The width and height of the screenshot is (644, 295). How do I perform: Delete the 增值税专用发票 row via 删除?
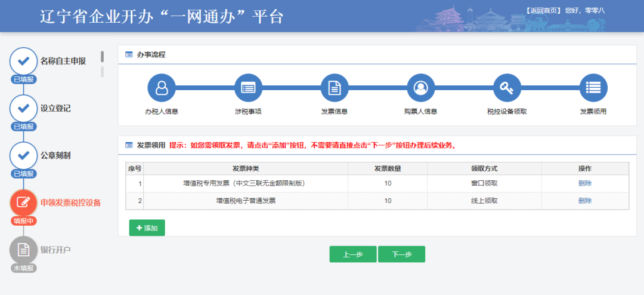click(x=585, y=183)
